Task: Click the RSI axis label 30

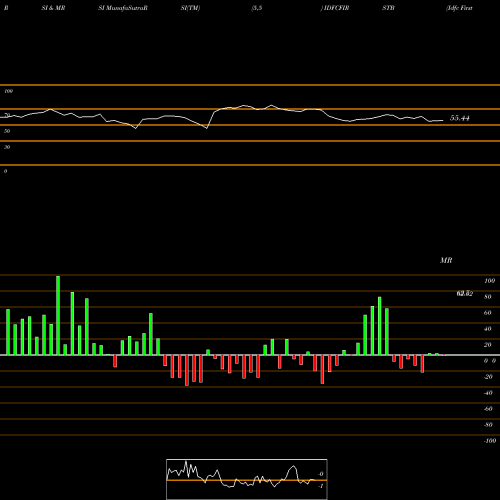Action: (7, 147)
